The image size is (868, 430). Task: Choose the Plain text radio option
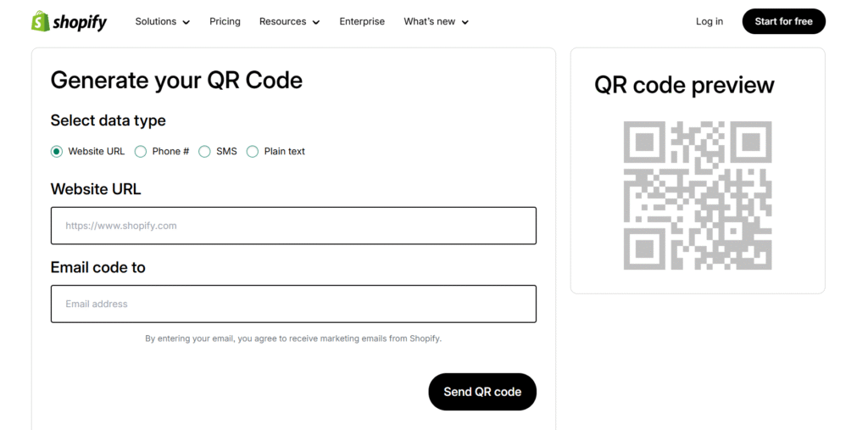[253, 151]
